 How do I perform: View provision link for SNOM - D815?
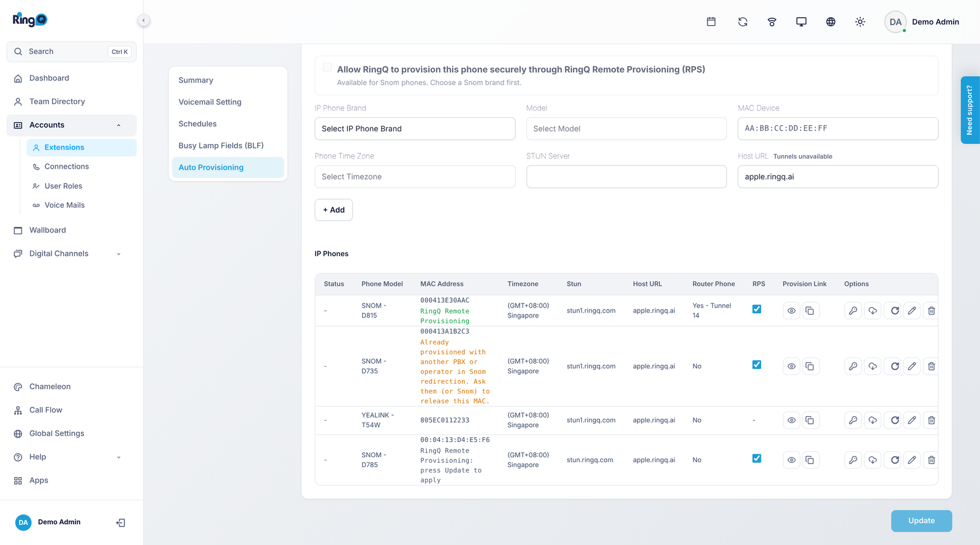(791, 311)
